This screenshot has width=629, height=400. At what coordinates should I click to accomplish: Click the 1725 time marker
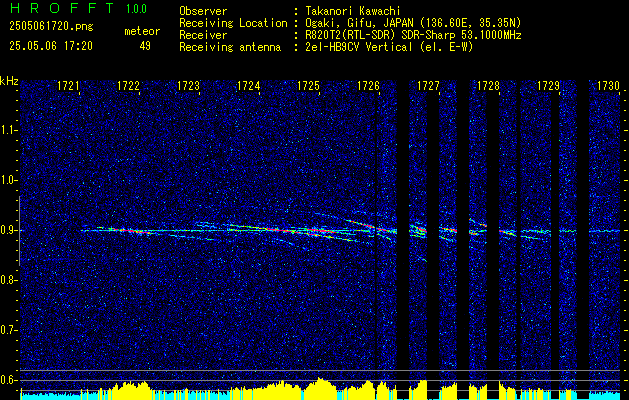click(x=308, y=86)
